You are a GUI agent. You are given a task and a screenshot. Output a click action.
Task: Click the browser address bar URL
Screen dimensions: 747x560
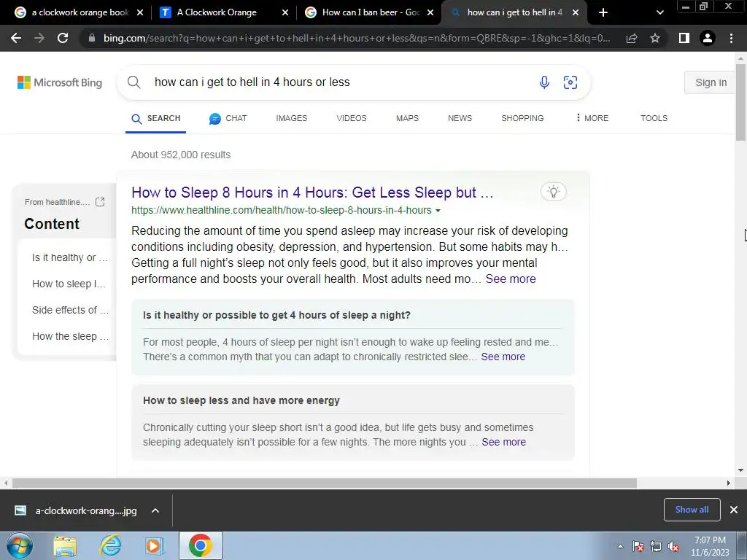point(356,38)
